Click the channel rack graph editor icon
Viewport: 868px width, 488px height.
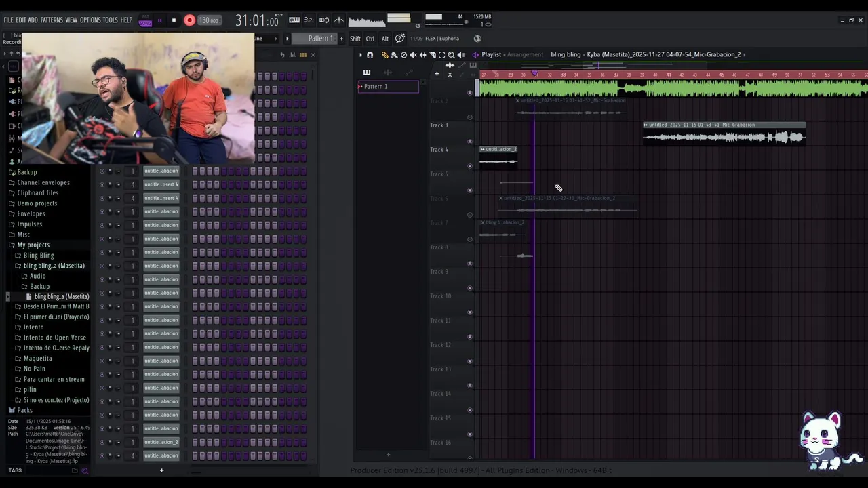(292, 55)
